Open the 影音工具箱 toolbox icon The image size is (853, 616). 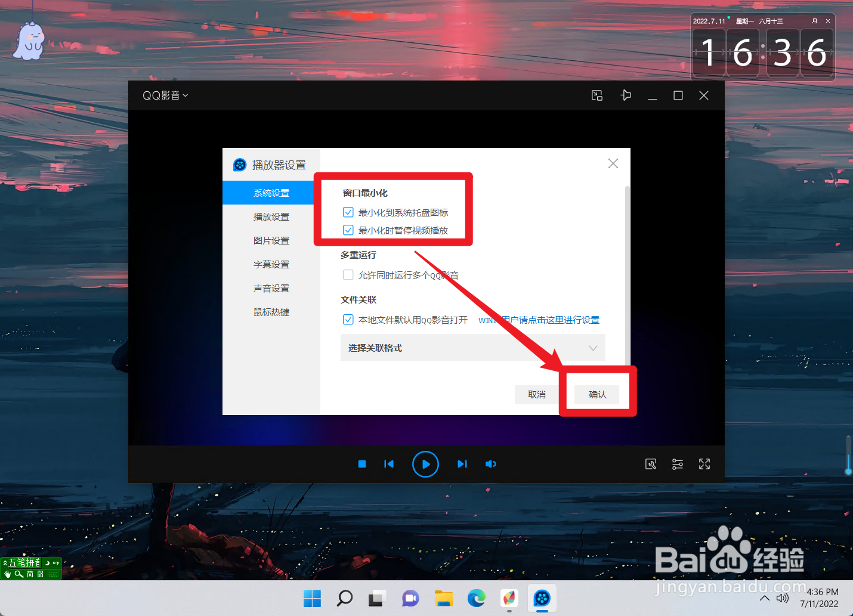pos(651,464)
